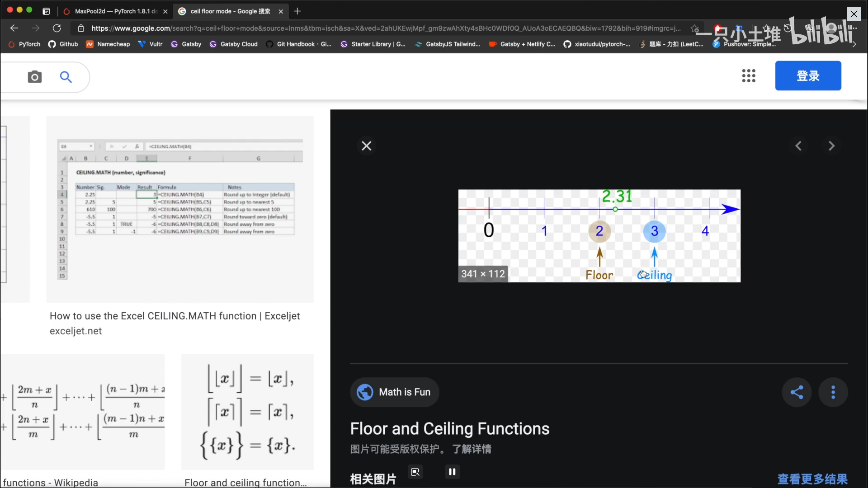
Task: Reload the page with the refresh icon
Action: pyautogui.click(x=57, y=28)
